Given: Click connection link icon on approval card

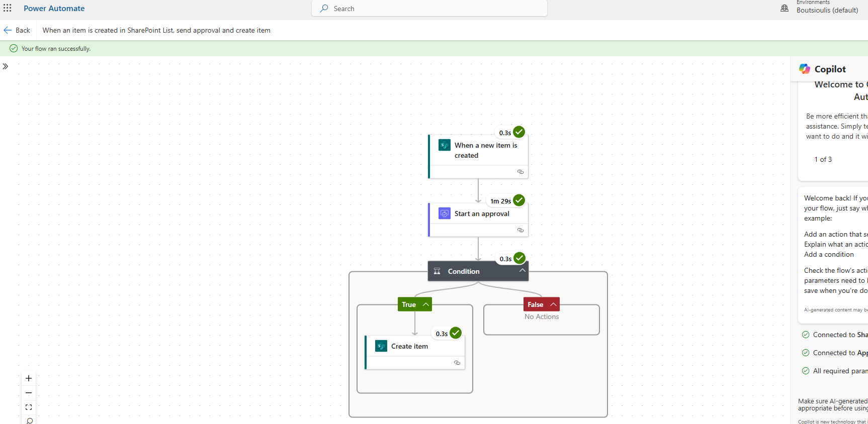Looking at the screenshot, I should tap(520, 230).
